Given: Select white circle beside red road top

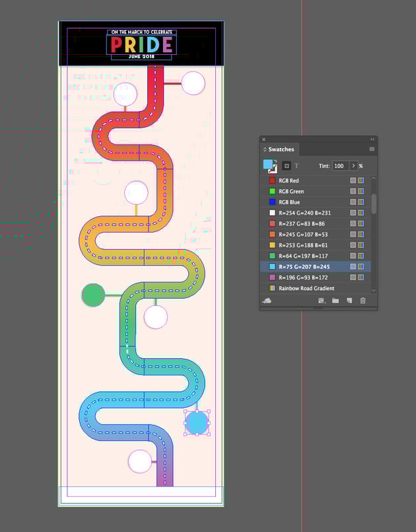Looking at the screenshot, I should tap(193, 83).
